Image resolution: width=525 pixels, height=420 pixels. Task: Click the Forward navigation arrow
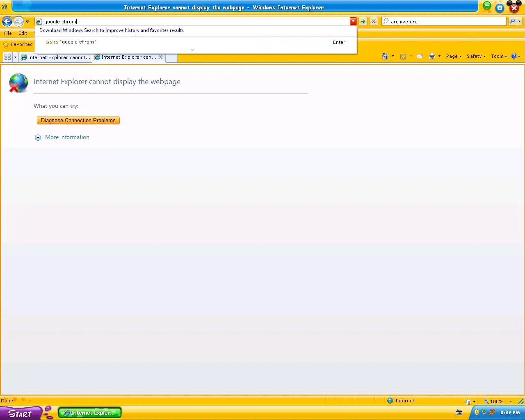click(x=18, y=21)
